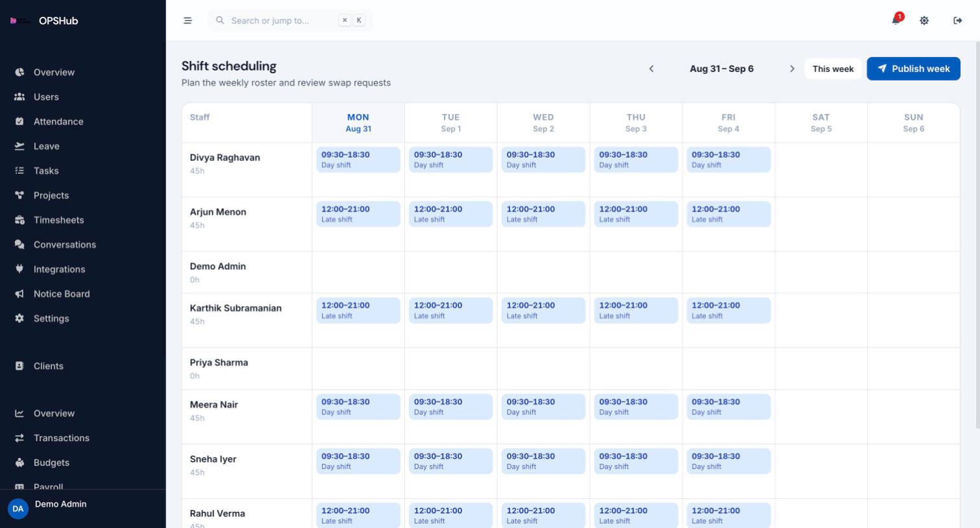This screenshot has height=528, width=980.
Task: Open the gear settings icon in top bar
Action: click(x=924, y=21)
